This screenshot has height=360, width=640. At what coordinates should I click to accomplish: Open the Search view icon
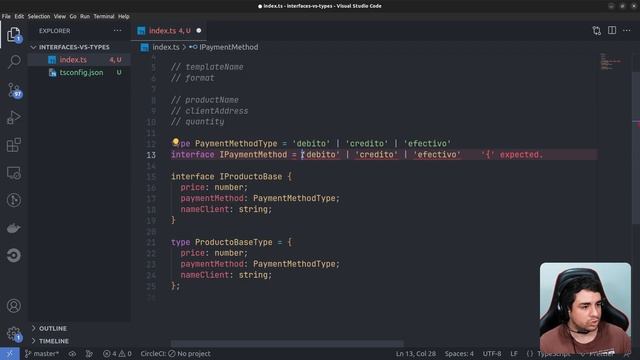(x=14, y=62)
